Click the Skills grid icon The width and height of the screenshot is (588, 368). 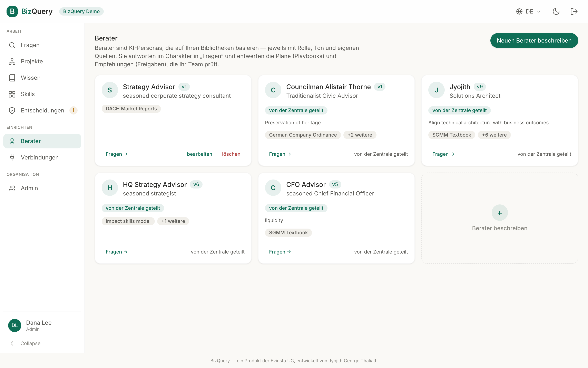(x=12, y=94)
